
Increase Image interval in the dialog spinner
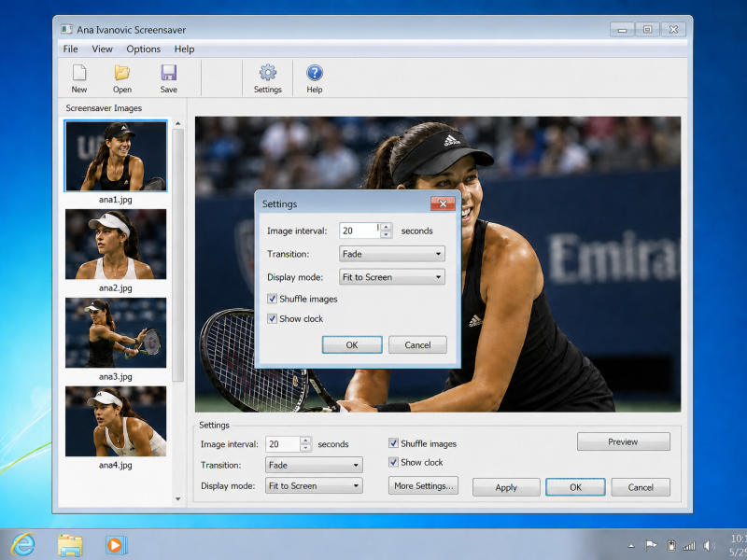(x=387, y=227)
